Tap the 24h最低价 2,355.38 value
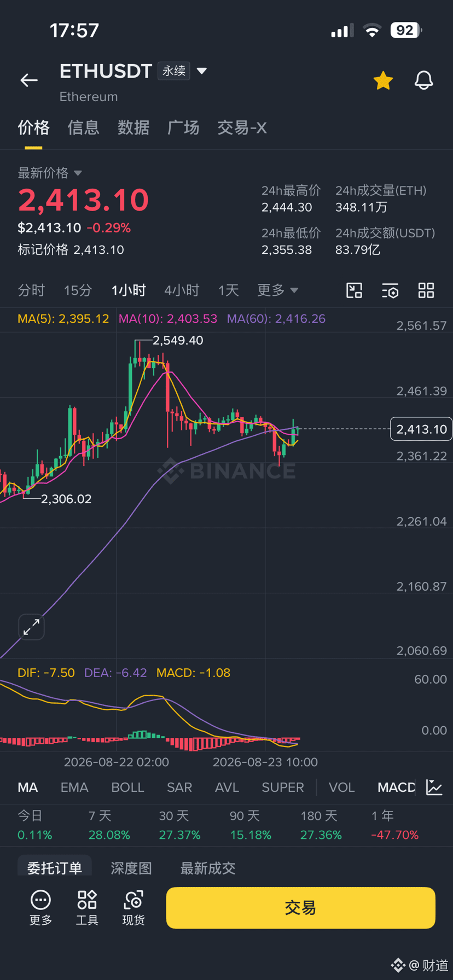The image size is (453, 980). tap(287, 250)
